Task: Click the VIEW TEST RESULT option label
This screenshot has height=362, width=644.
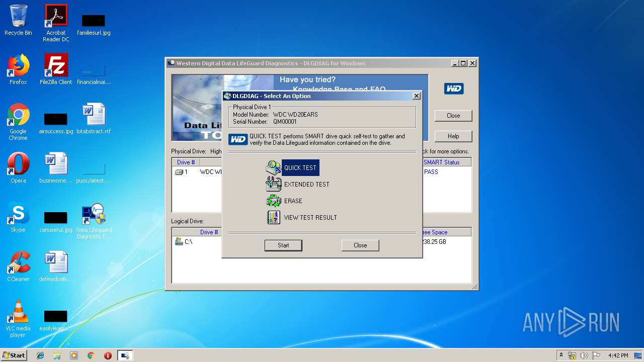Action: (x=310, y=218)
